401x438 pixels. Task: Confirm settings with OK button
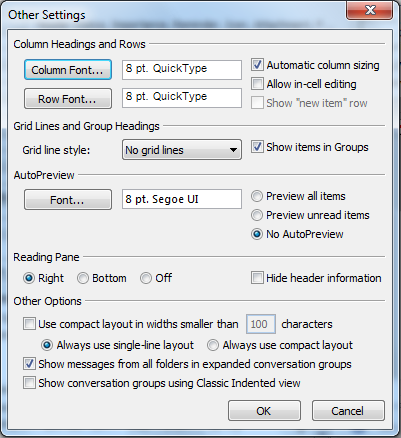264,411
